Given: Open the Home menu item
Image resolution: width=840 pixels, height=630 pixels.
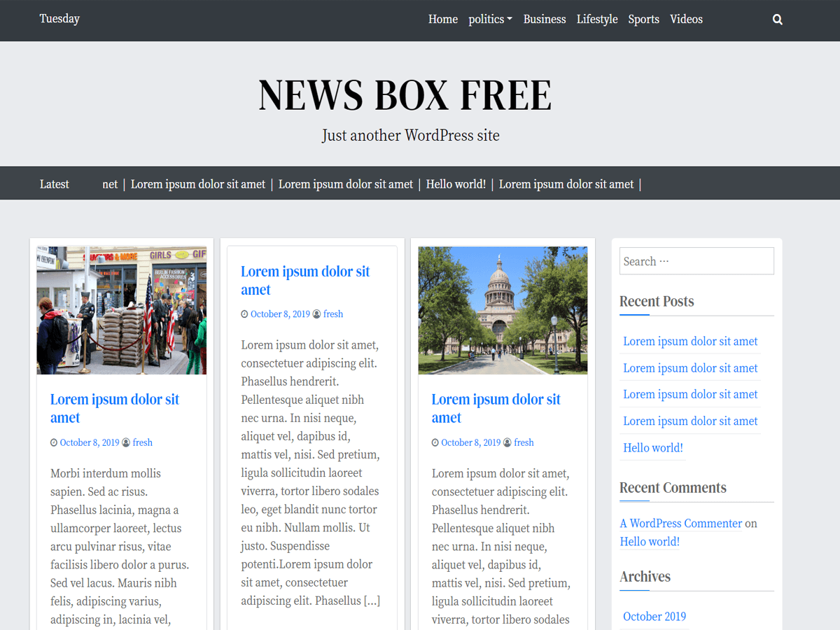Looking at the screenshot, I should (x=442, y=19).
